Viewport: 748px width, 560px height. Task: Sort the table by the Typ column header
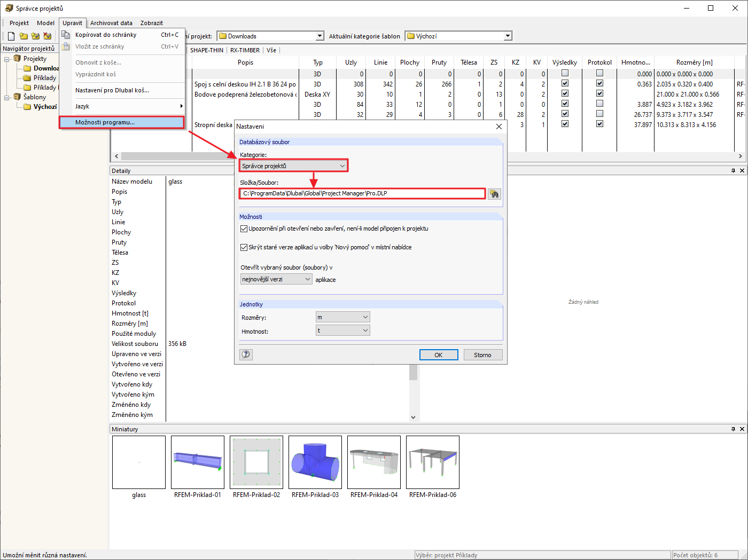pyautogui.click(x=318, y=62)
